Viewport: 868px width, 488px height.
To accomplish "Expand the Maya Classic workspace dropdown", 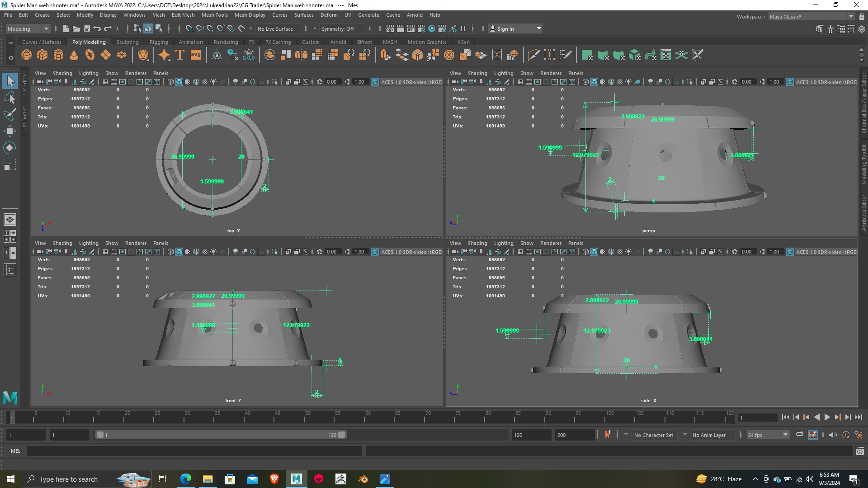I will [x=851, y=17].
